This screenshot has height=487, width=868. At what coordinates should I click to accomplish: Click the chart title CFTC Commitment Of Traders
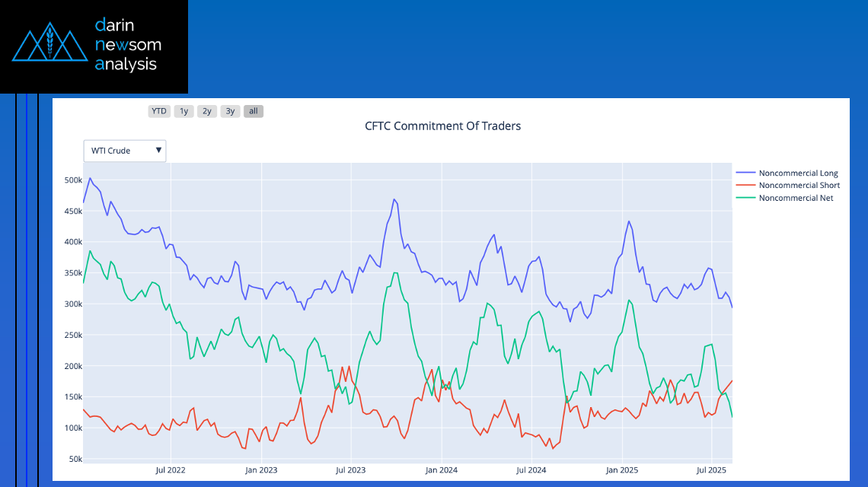[x=443, y=126]
